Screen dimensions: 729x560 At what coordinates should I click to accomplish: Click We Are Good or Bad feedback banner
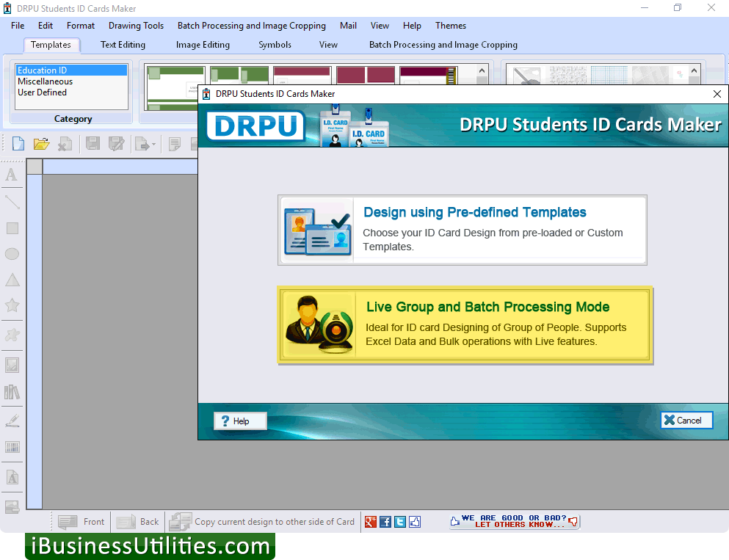pos(514,521)
